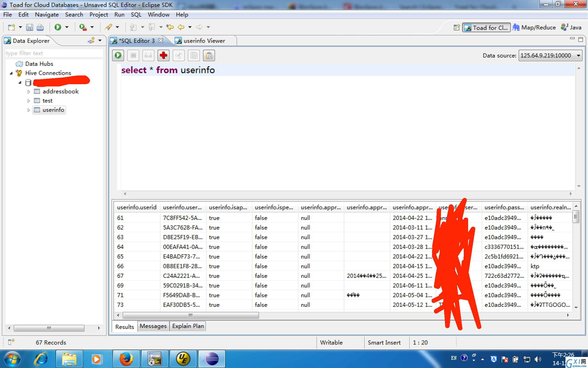Collapse the Hive Connections node

tap(11, 73)
